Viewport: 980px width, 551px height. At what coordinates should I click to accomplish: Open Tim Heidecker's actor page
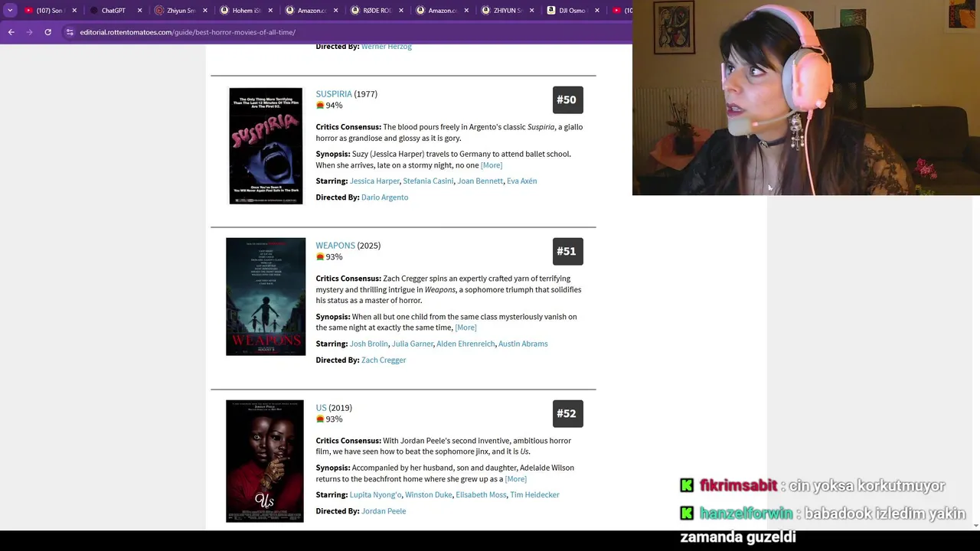534,495
